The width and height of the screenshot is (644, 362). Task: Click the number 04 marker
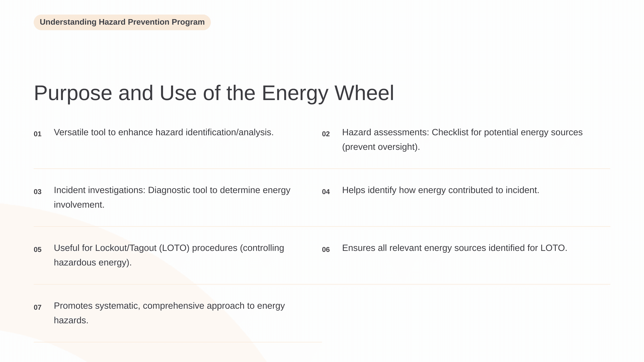click(x=326, y=192)
